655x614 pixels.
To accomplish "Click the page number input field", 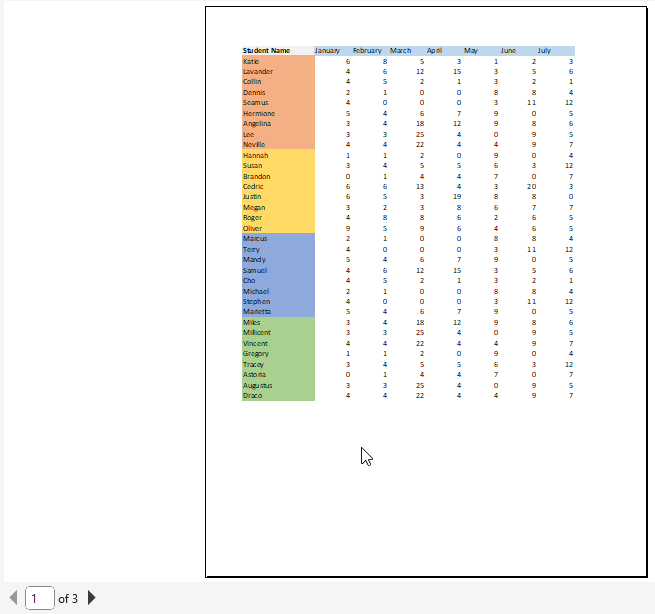I will [40, 598].
